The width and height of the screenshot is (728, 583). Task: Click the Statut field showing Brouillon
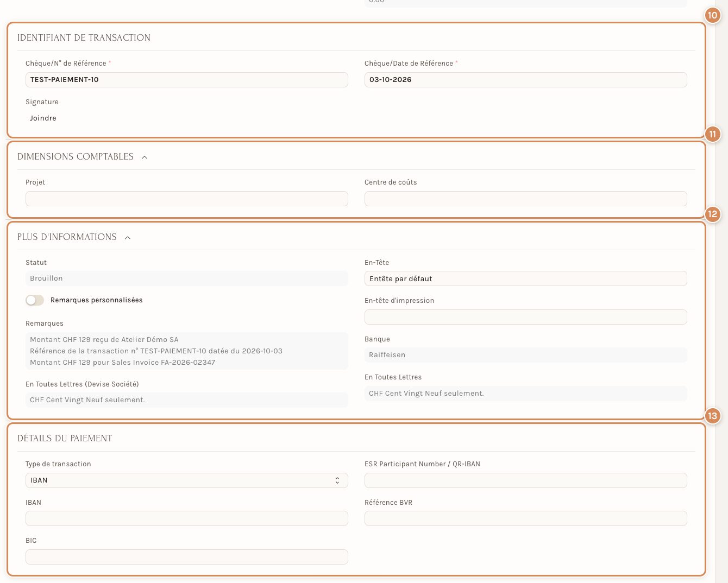tap(186, 278)
